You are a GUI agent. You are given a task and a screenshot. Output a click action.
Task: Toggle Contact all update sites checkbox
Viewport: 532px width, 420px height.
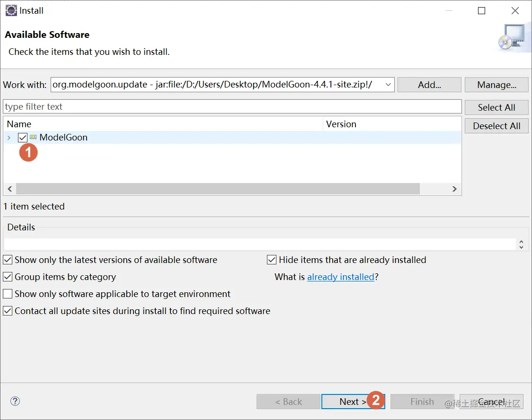[x=8, y=311]
